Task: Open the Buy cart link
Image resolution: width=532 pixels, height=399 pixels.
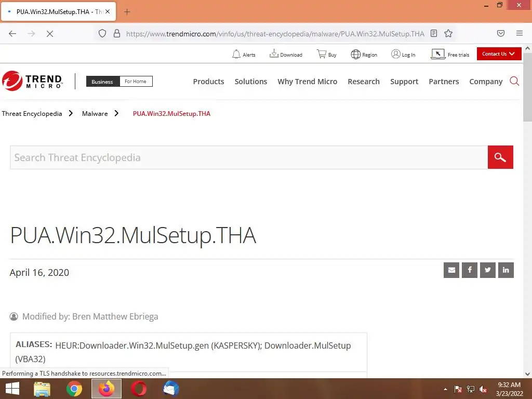Action: (327, 54)
